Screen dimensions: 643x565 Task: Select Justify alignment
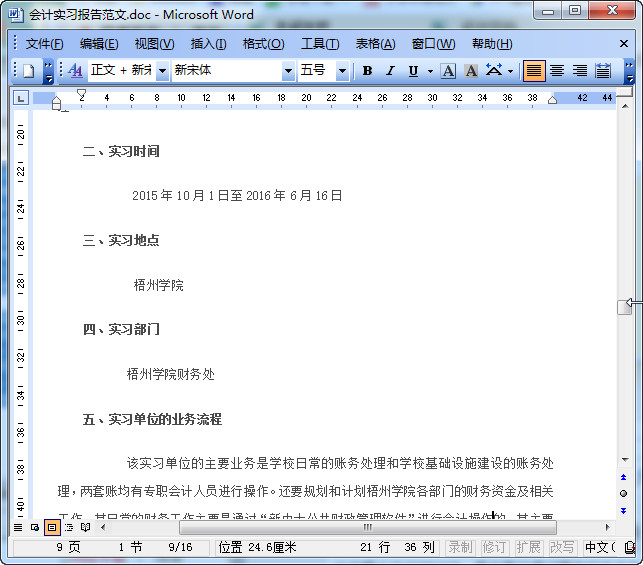(x=534, y=71)
